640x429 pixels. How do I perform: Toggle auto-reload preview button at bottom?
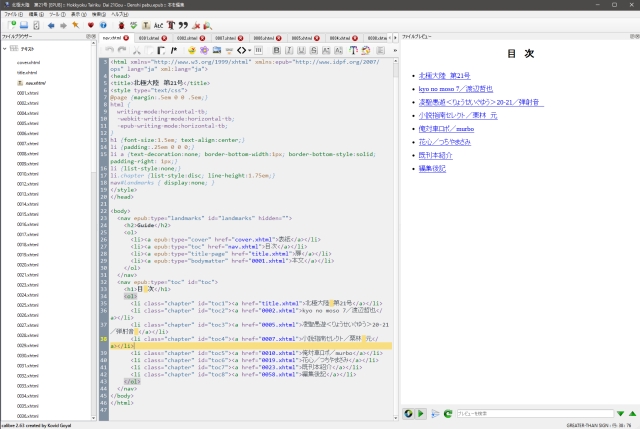[408, 413]
